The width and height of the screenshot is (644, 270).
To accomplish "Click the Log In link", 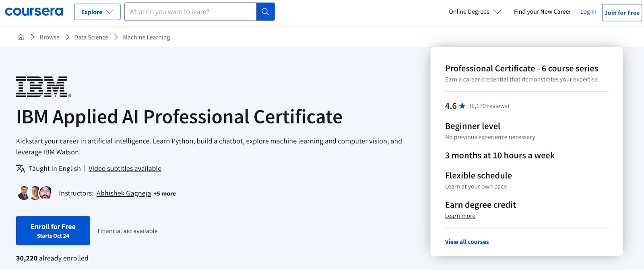I will tap(588, 12).
